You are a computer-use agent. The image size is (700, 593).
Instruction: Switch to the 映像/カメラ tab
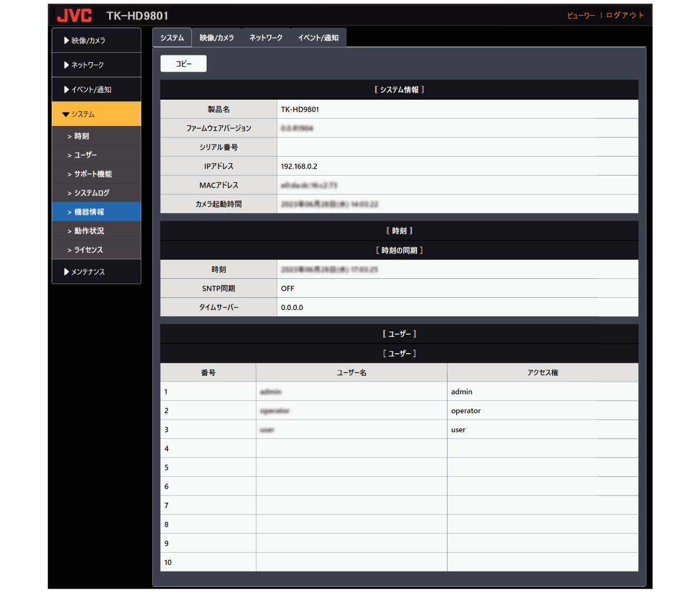coord(217,37)
